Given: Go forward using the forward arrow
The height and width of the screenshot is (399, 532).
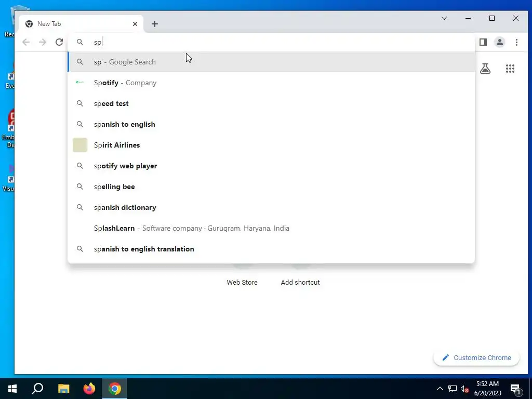Looking at the screenshot, I should tap(43, 42).
